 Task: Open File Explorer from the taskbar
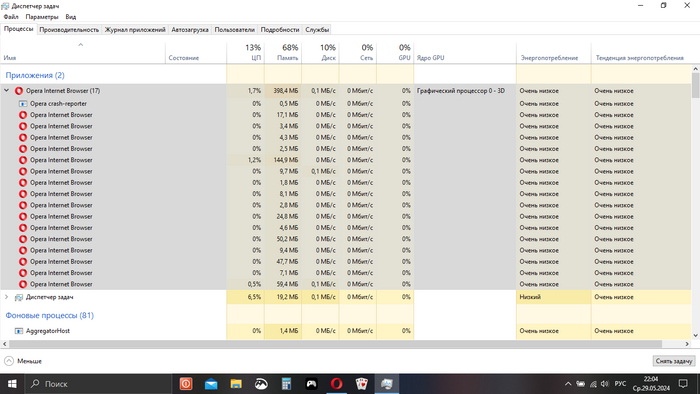(x=236, y=384)
